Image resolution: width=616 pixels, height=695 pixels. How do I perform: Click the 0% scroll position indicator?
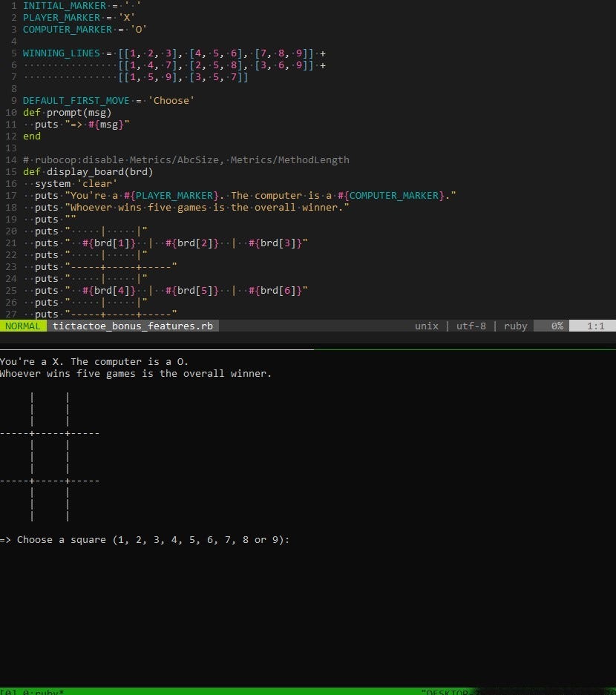(x=557, y=326)
